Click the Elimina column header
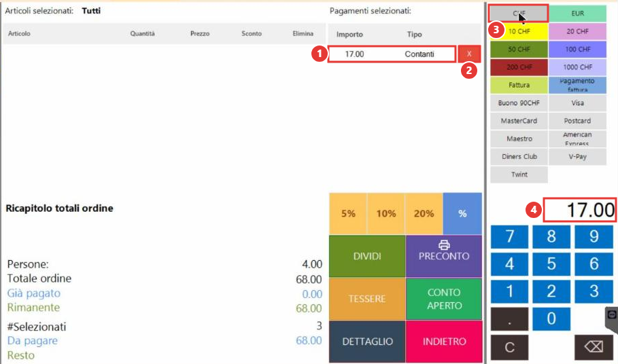This screenshot has width=618, height=364. click(303, 33)
